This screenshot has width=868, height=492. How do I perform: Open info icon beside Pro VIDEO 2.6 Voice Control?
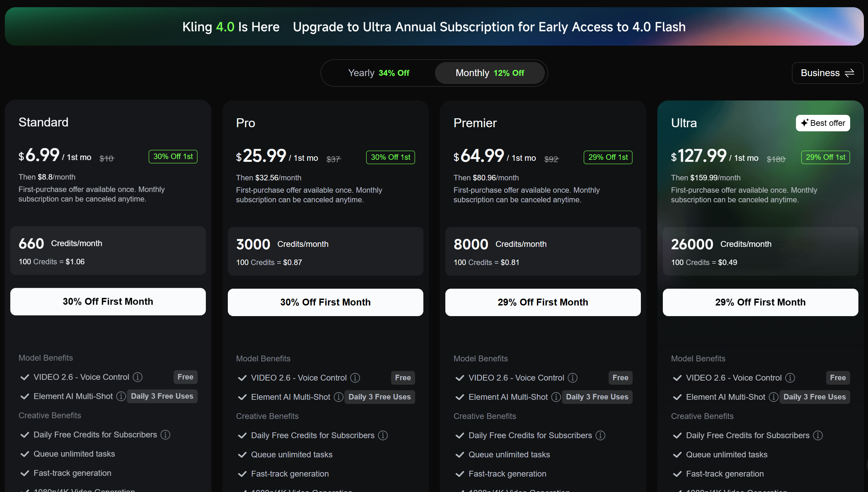click(355, 378)
